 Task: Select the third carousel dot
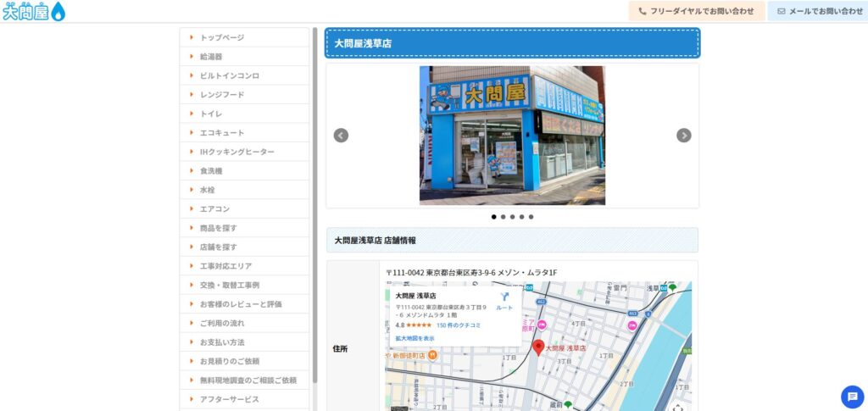tap(513, 217)
